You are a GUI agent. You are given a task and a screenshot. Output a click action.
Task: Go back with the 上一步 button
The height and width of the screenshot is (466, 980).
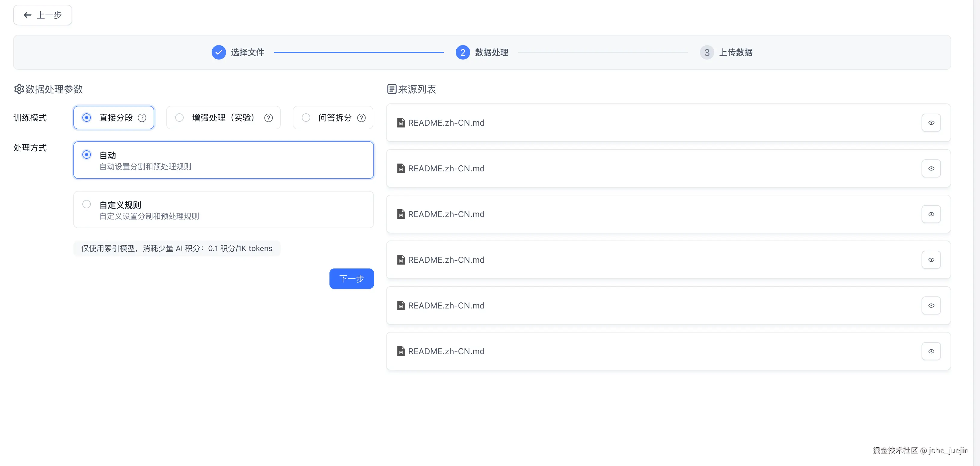tap(43, 15)
